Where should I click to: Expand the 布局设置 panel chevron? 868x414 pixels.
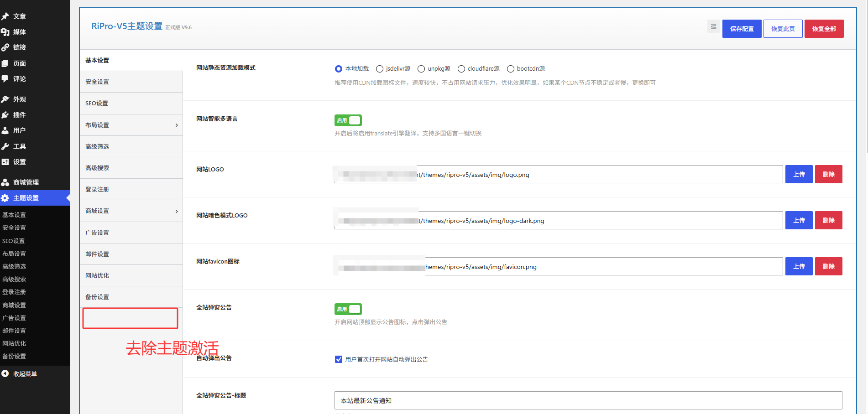point(177,125)
